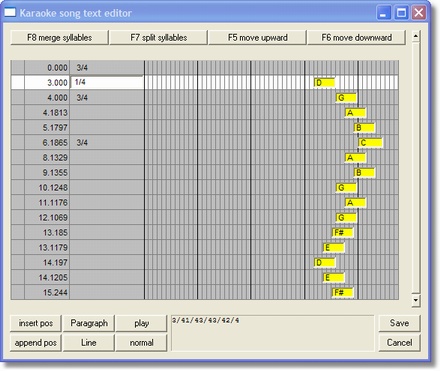Image resolution: width=440 pixels, height=371 pixels.
Task: Click the 5.1797 position cell
Action: click(x=47, y=128)
